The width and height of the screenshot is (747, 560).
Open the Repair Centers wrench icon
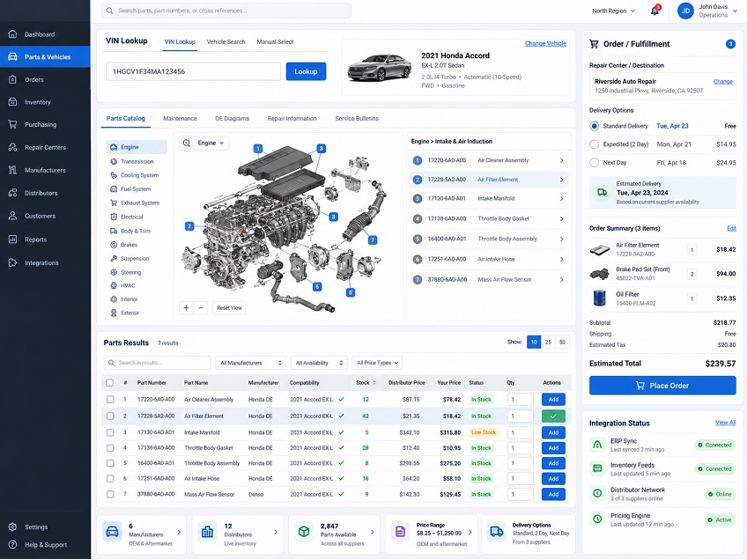click(13, 147)
